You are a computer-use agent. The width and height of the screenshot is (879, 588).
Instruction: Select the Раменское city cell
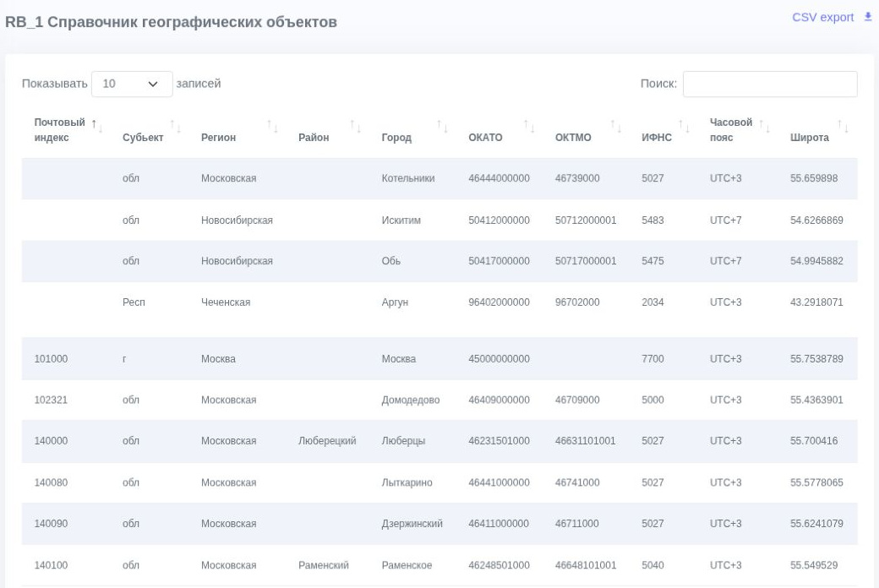407,565
